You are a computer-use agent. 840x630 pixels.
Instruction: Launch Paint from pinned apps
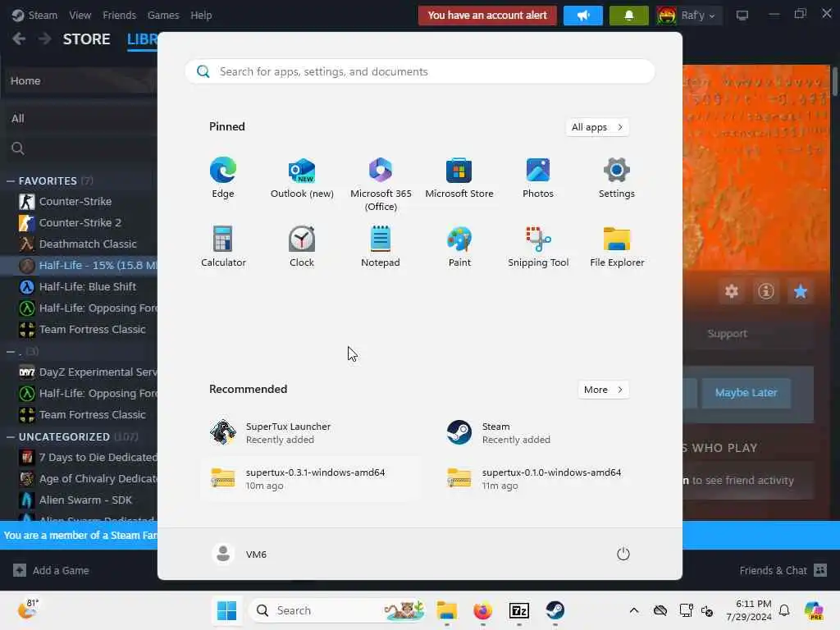coord(459,246)
